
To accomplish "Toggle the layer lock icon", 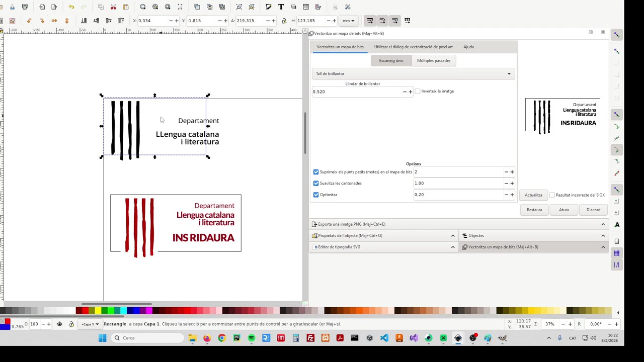I will [71, 324].
